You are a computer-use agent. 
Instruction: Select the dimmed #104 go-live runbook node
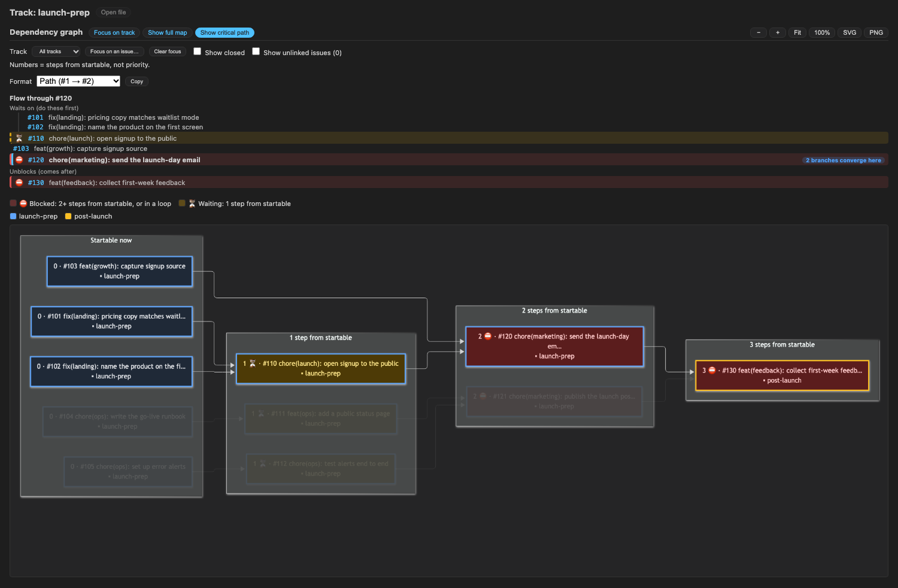click(x=117, y=422)
